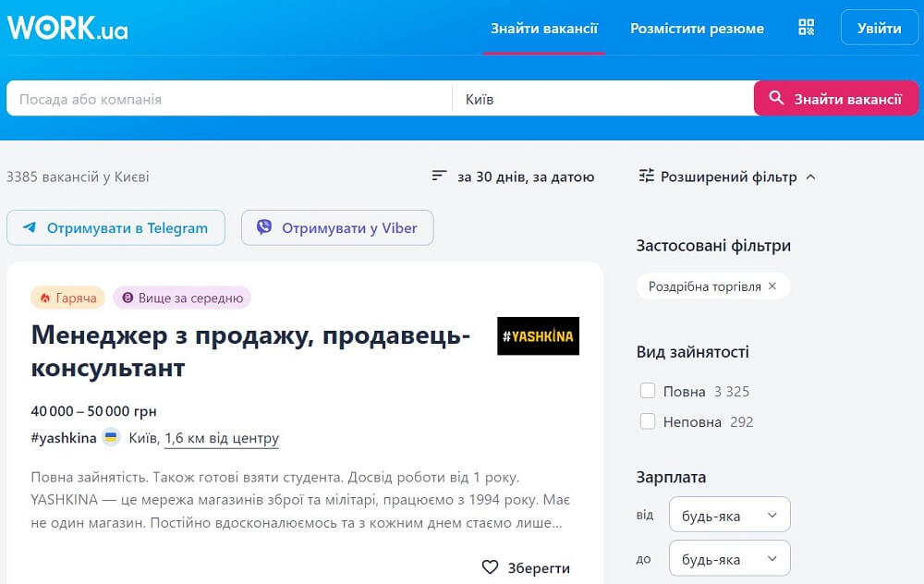This screenshot has width=924, height=584.
Task: Open the 1,6 км від центру link
Action: (220, 438)
